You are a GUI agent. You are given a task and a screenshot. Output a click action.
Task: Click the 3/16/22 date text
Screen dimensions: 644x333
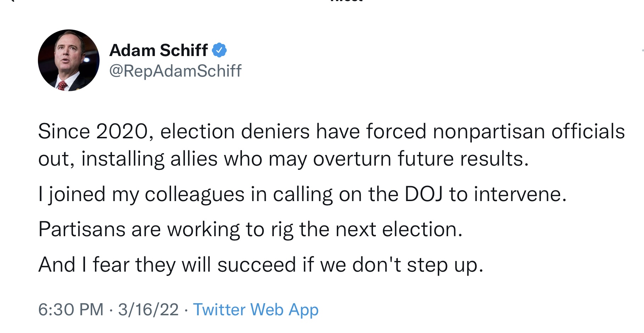(148, 310)
